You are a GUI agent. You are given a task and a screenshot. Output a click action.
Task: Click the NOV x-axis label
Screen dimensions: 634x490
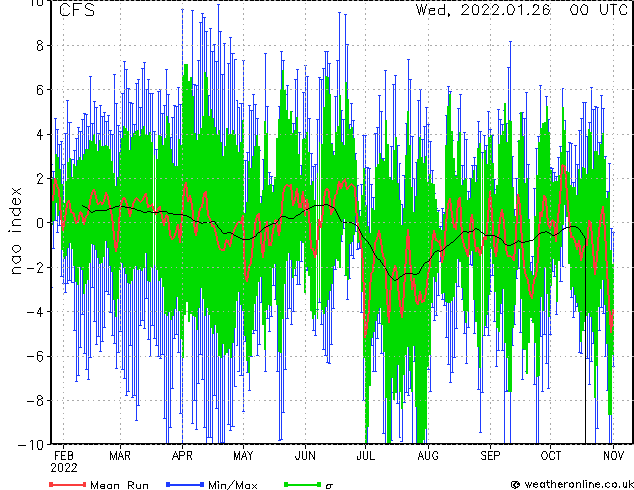click(613, 456)
